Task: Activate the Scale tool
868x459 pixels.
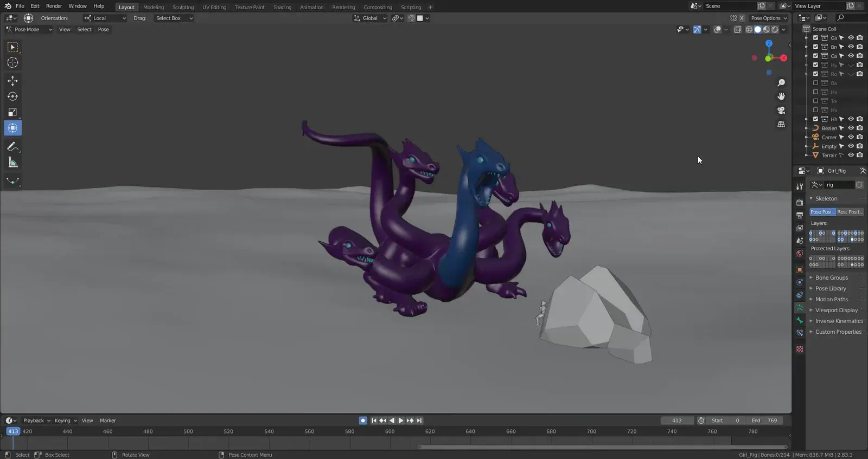Action: (12, 112)
